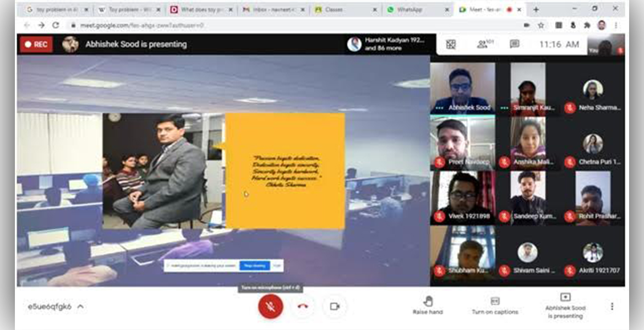644x330 pixels.
Task: Go forward in browser history
Action: point(41,25)
